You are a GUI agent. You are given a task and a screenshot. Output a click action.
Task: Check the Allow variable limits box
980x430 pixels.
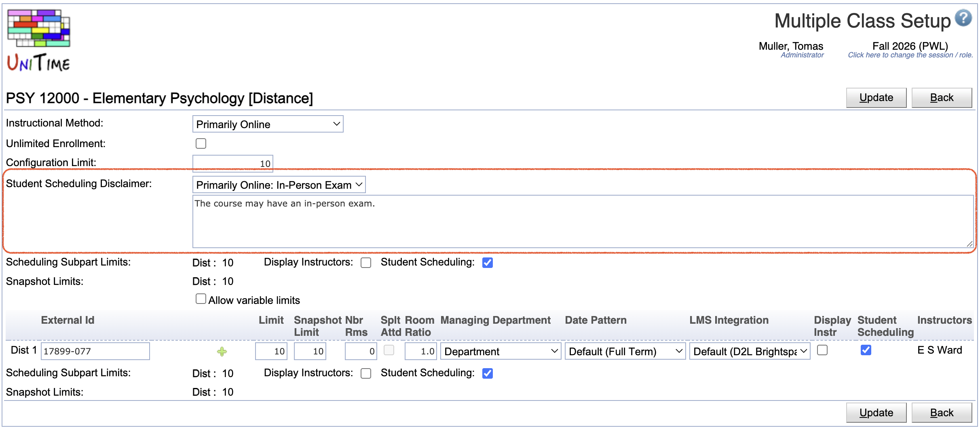point(201,298)
